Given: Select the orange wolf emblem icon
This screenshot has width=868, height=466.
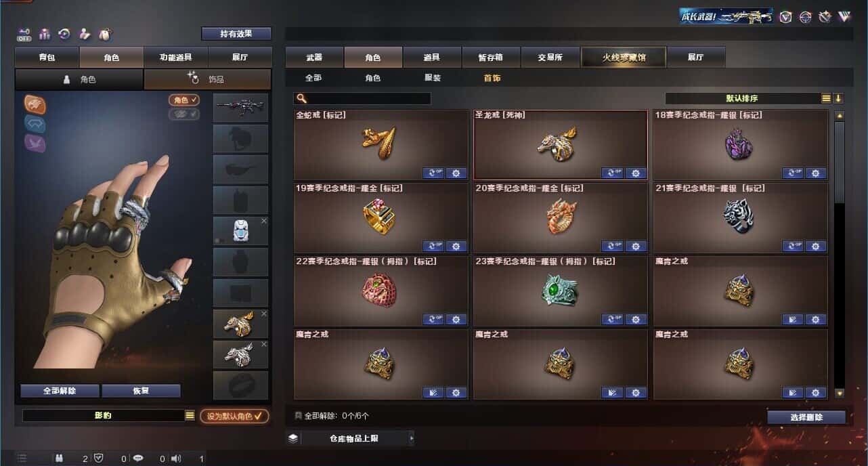Looking at the screenshot, I should [35, 104].
